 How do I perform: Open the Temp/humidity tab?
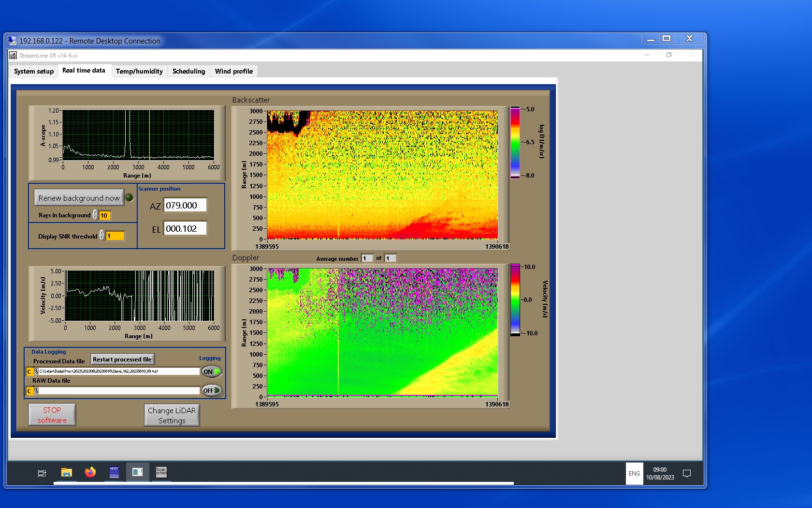click(x=139, y=71)
